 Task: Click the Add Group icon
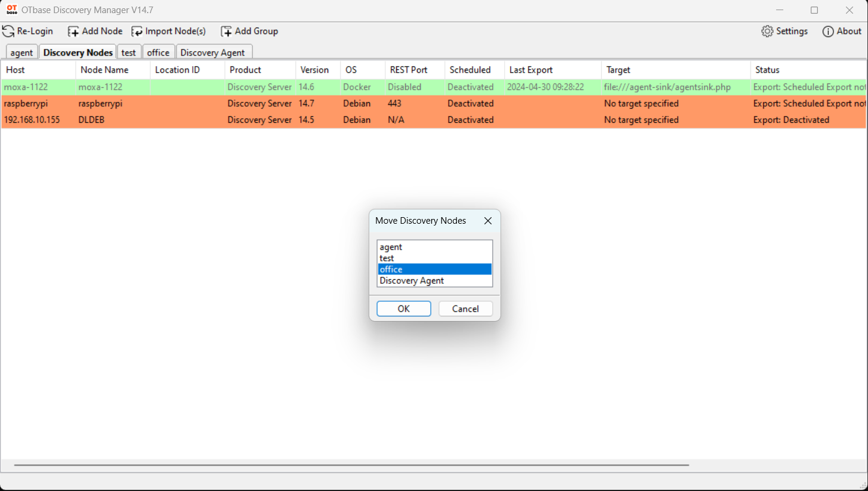pos(226,31)
